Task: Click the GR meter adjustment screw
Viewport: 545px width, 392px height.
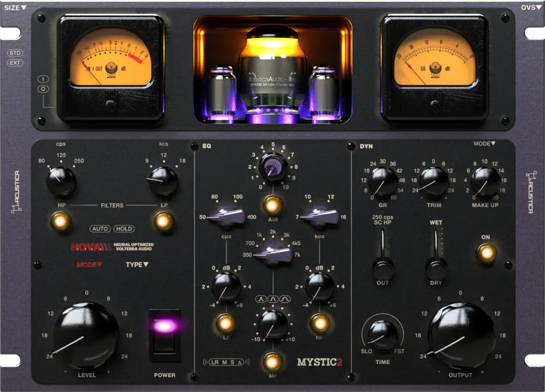Action: click(x=435, y=105)
